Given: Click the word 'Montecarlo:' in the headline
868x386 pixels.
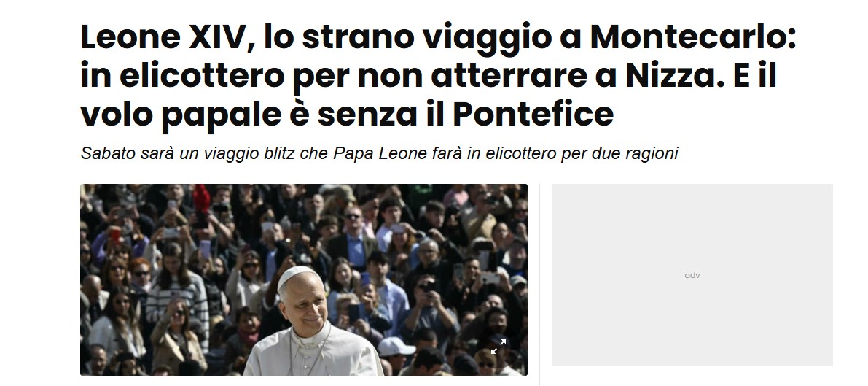Looking at the screenshot, I should pos(693,38).
